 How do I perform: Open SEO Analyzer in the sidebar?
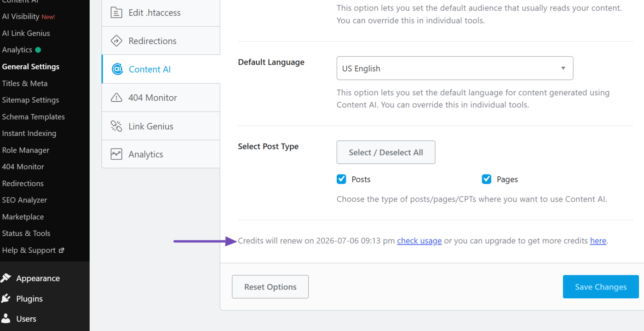24,200
